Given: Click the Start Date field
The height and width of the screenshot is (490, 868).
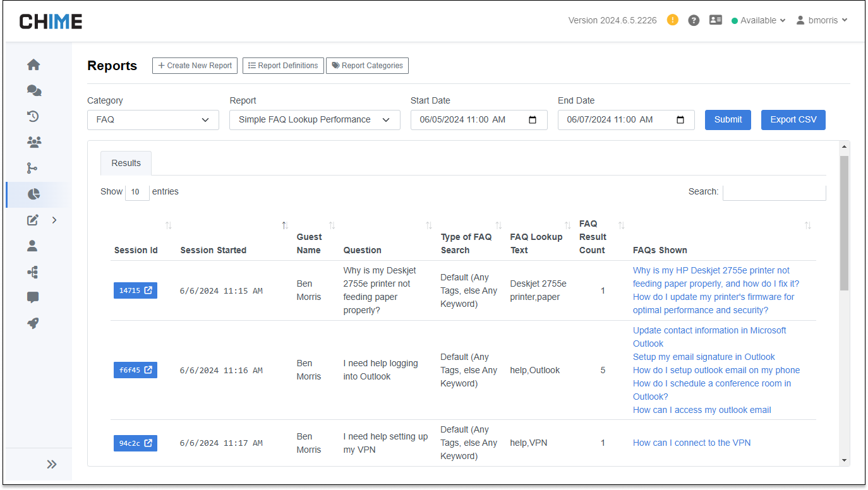Looking at the screenshot, I should 479,120.
